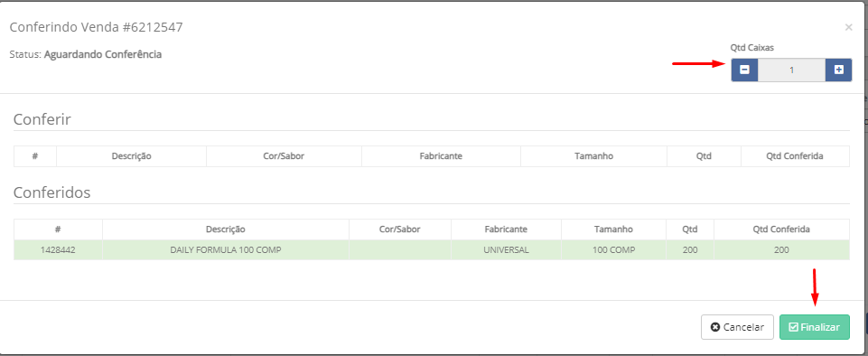The width and height of the screenshot is (868, 356).
Task: Click Descrição header in Conferir table
Action: [131, 156]
